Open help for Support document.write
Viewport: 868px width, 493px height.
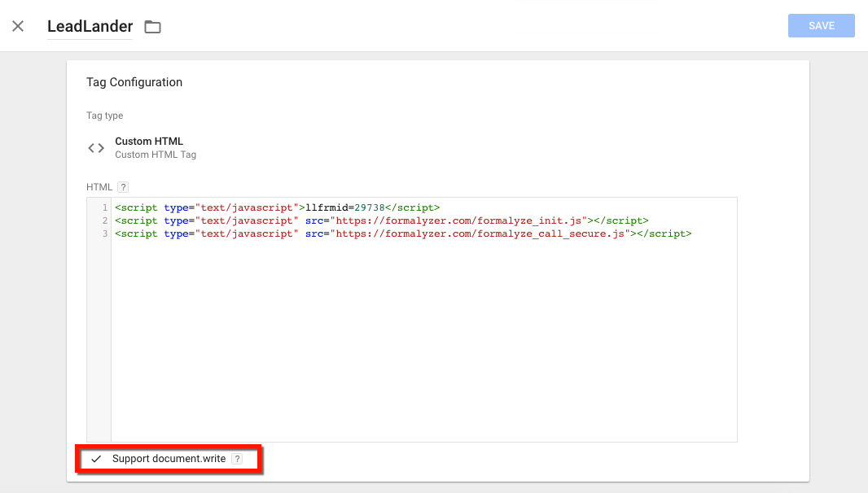(237, 459)
